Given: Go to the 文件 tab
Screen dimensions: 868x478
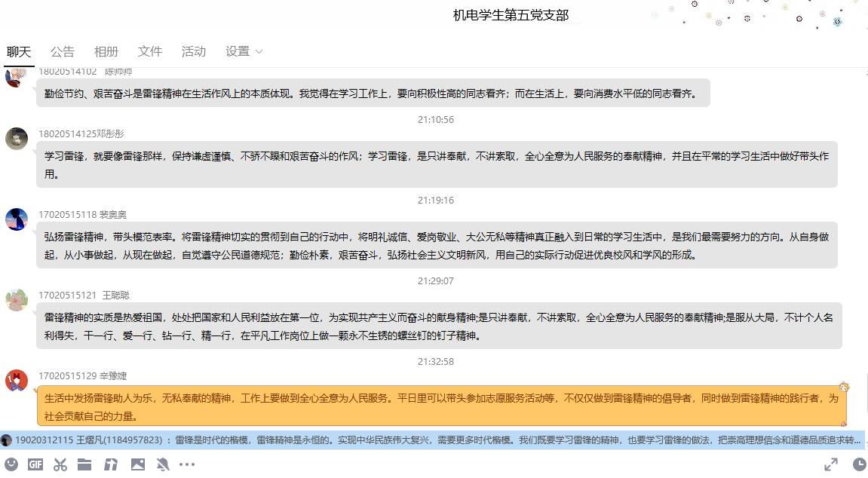Looking at the screenshot, I should (x=150, y=52).
